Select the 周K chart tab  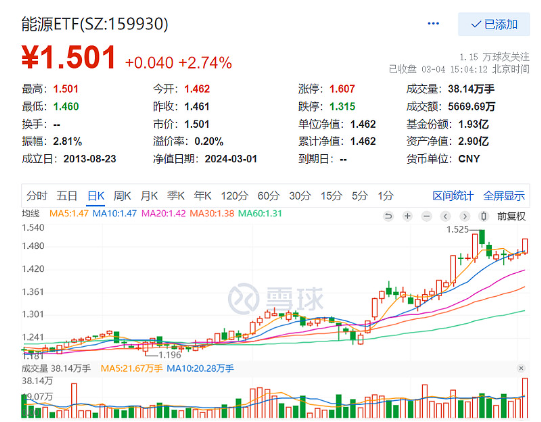pyautogui.click(x=122, y=196)
